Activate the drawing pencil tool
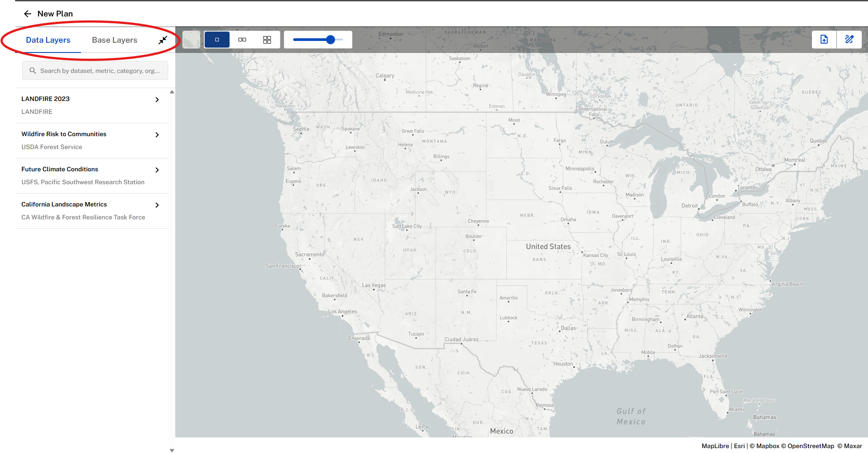The image size is (868, 453). click(849, 40)
